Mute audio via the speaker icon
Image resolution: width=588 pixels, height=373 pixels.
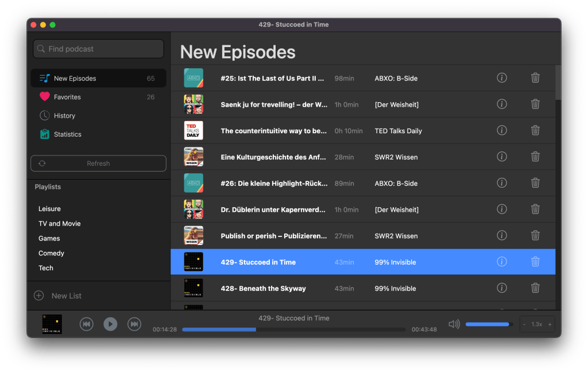click(x=454, y=324)
